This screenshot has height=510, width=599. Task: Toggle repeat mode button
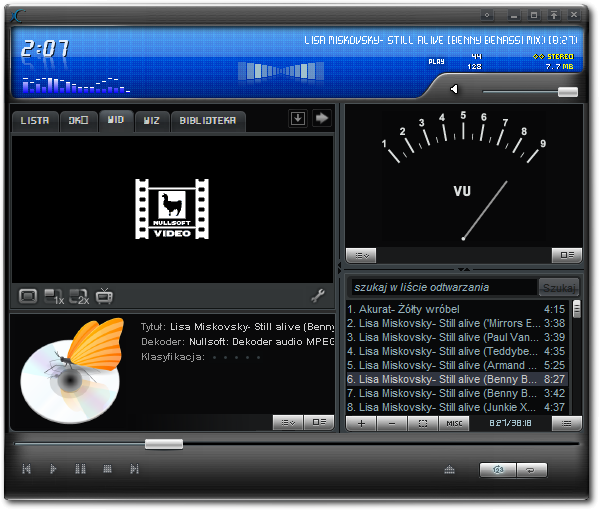coord(531,470)
